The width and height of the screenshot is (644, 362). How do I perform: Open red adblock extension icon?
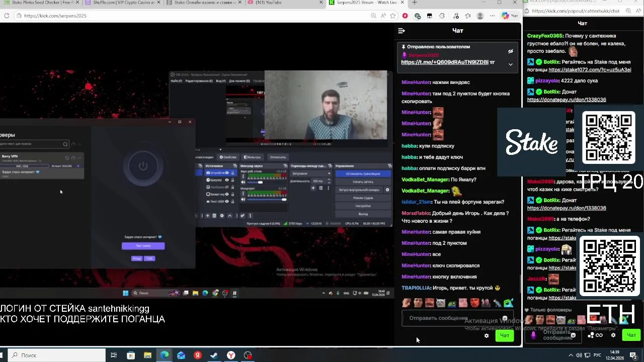click(405, 16)
